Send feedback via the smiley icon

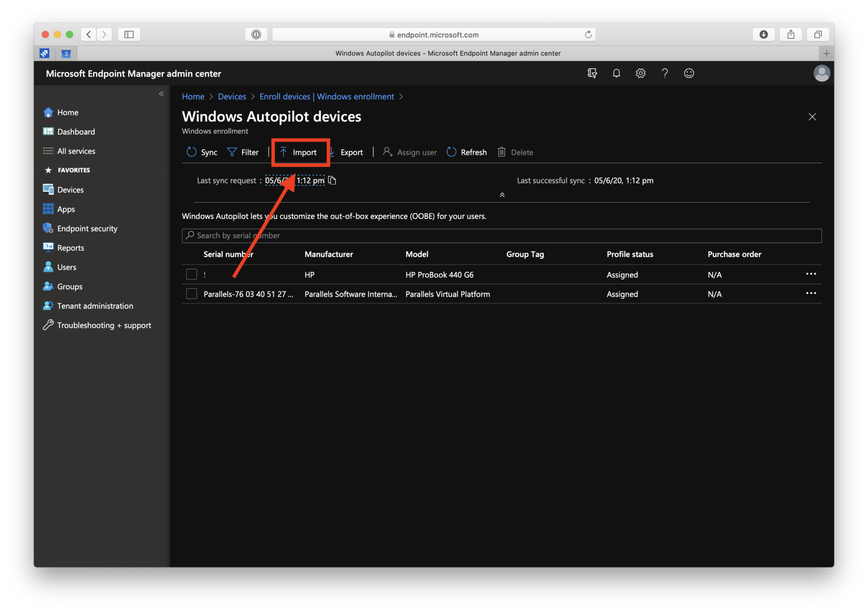689,73
